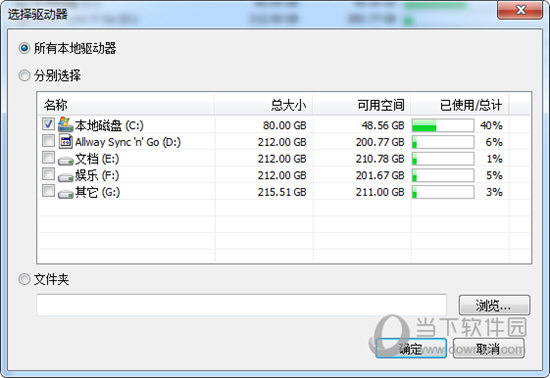
Task: Select the 文件夹 radio button
Action: [x=24, y=279]
